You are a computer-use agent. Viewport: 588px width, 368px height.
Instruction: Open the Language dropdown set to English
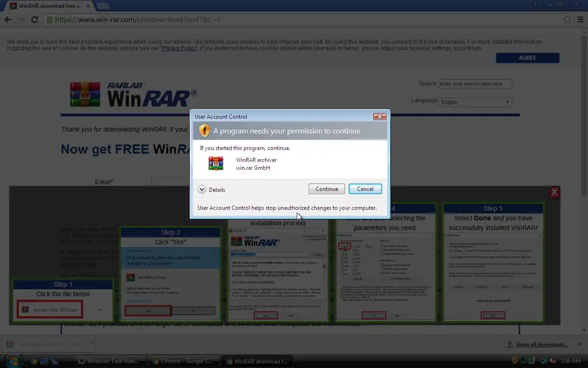(x=475, y=102)
